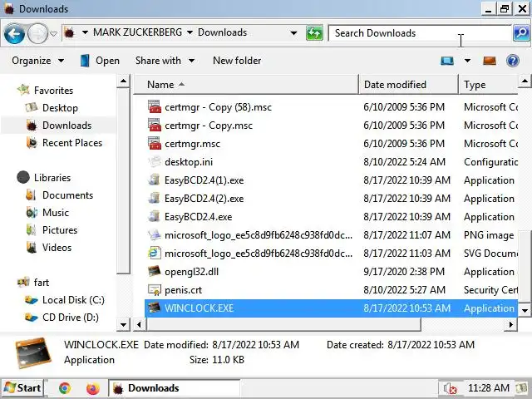Toggle the preview pane icon
Viewport: 532px width, 399px height.
[x=490, y=61]
